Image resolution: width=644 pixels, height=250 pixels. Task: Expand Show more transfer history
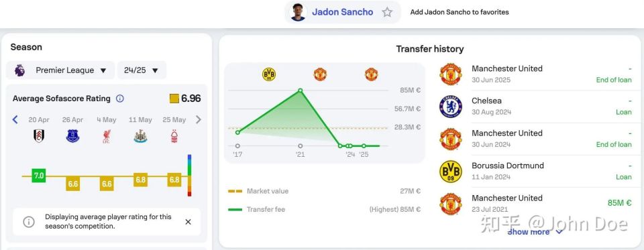535,232
